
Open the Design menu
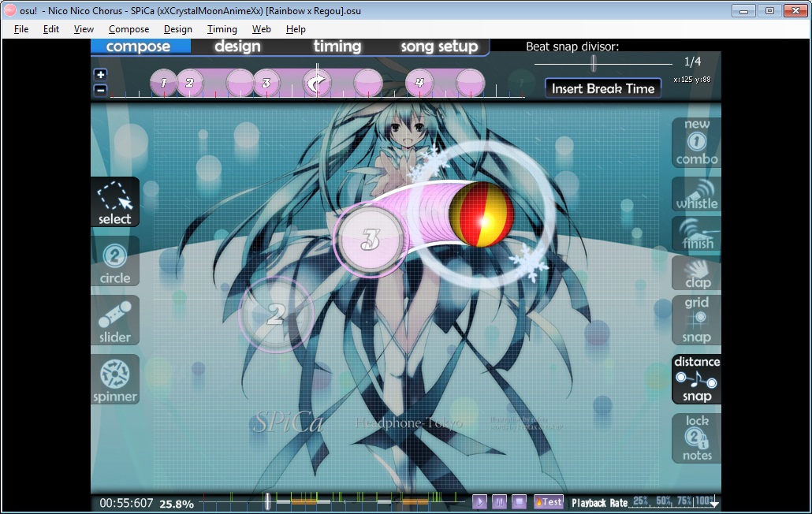click(177, 29)
